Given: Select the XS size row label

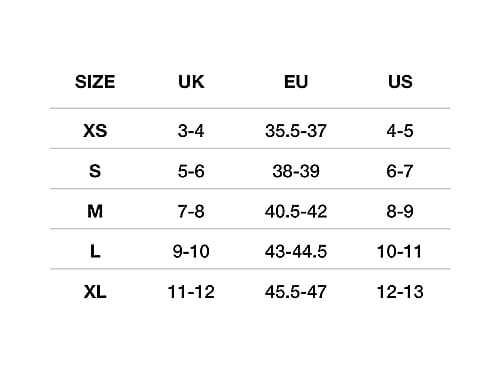Looking at the screenshot, I should pos(95,130).
